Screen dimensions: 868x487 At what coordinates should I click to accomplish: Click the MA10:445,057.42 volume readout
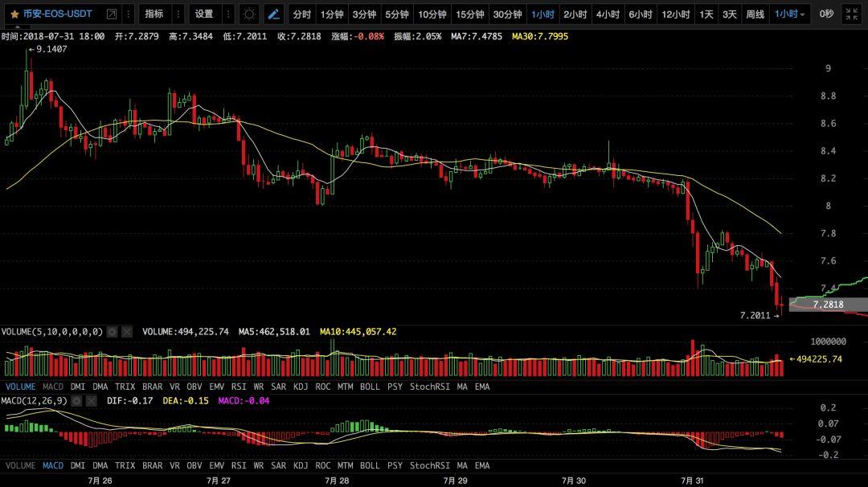tap(358, 332)
